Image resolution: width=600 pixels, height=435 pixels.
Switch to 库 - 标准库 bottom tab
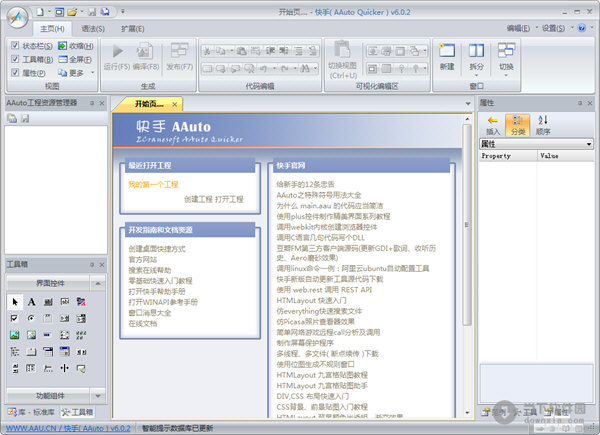pos(31,412)
